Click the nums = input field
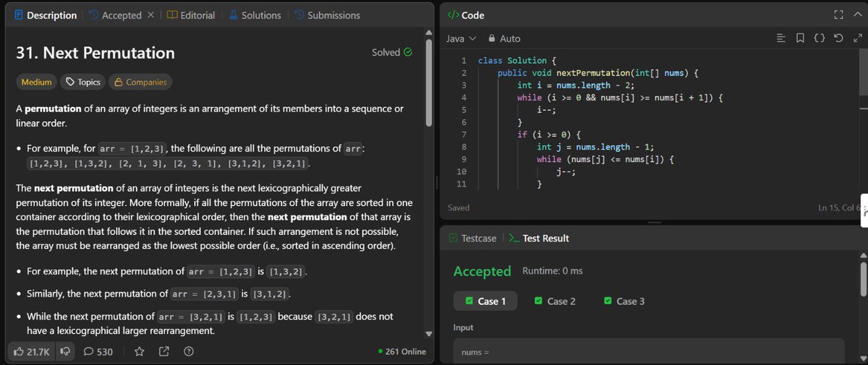 tap(648, 351)
